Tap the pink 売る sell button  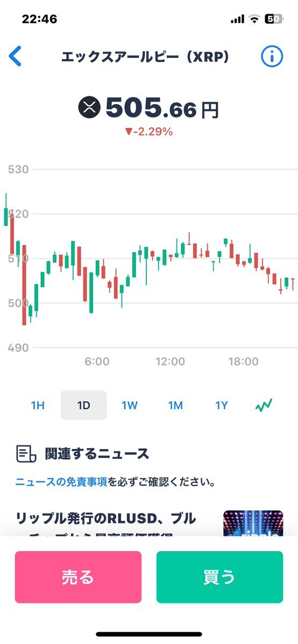(78, 577)
